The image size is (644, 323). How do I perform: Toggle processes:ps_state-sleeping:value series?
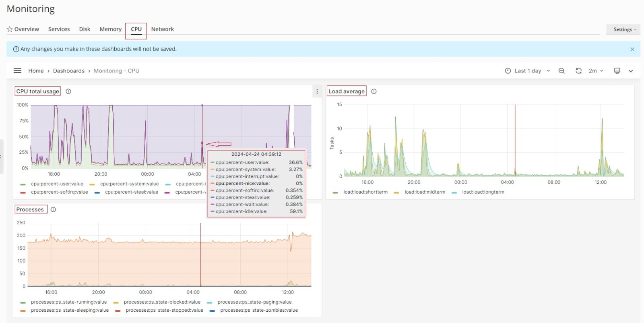[x=70, y=311]
